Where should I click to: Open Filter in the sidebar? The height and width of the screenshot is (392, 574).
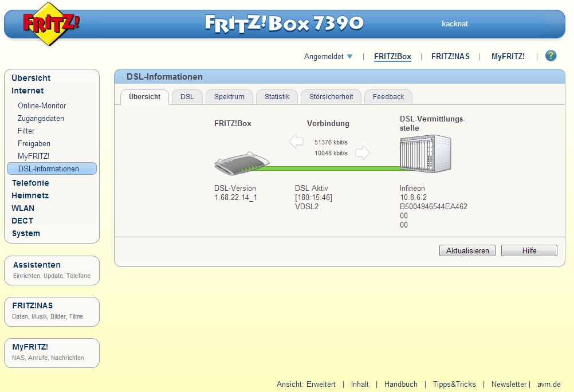pos(26,131)
